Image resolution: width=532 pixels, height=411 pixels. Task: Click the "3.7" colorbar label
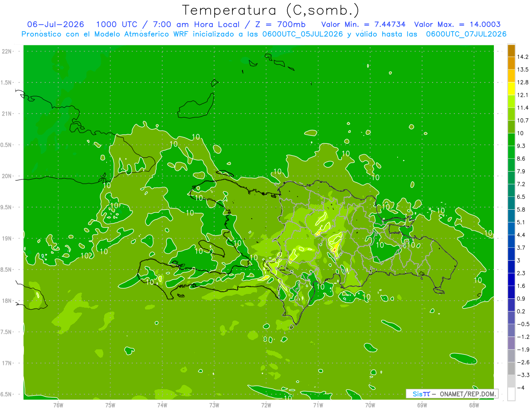pyautogui.click(x=521, y=247)
